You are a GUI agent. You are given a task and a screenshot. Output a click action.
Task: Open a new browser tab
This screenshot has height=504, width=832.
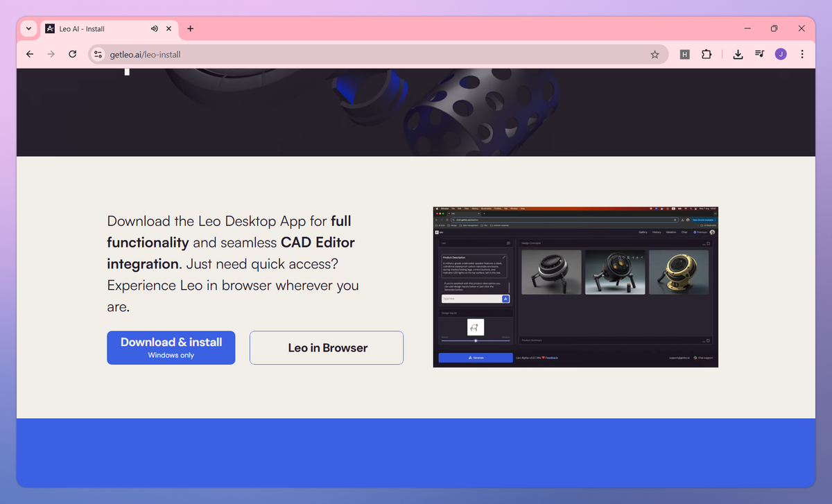[x=190, y=28]
